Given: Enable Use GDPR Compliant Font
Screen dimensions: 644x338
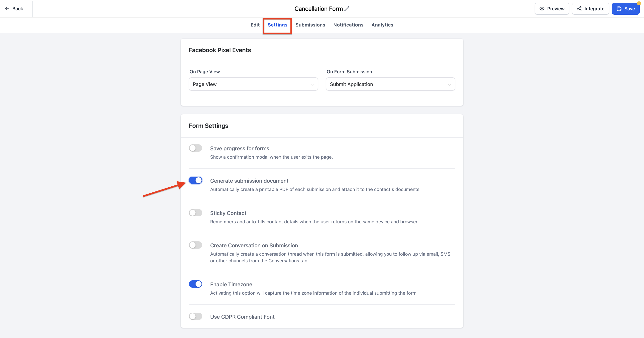Looking at the screenshot, I should coord(196,316).
